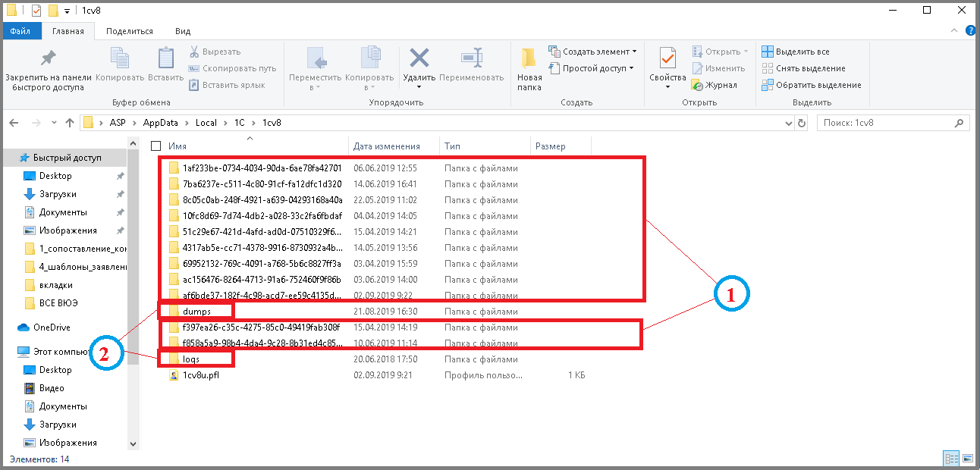This screenshot has width=980, height=470.
Task: Select folder 7ba6237e-c511-4c80-91cf-fa12dfc1d320
Action: coord(262,184)
